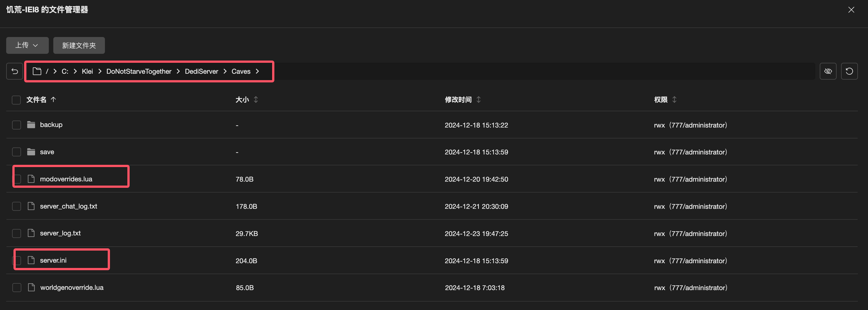Click the back arrow navigation icon
This screenshot has width=868, height=310.
(15, 71)
